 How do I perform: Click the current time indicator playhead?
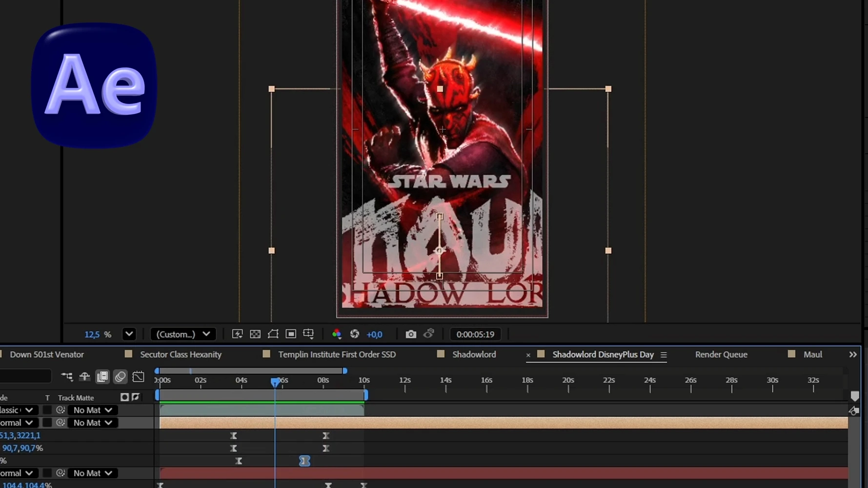point(275,382)
